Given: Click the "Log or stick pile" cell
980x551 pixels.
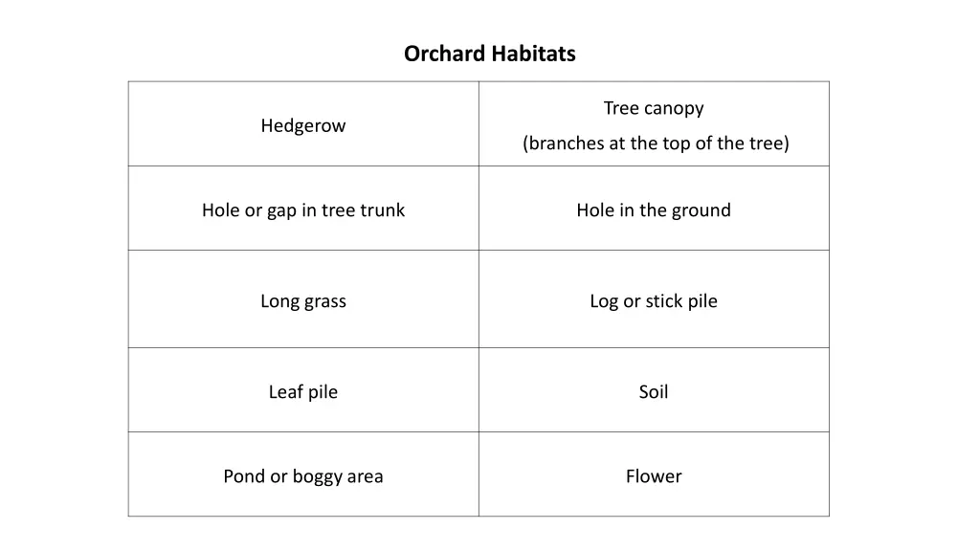Looking at the screenshot, I should click(x=654, y=301).
